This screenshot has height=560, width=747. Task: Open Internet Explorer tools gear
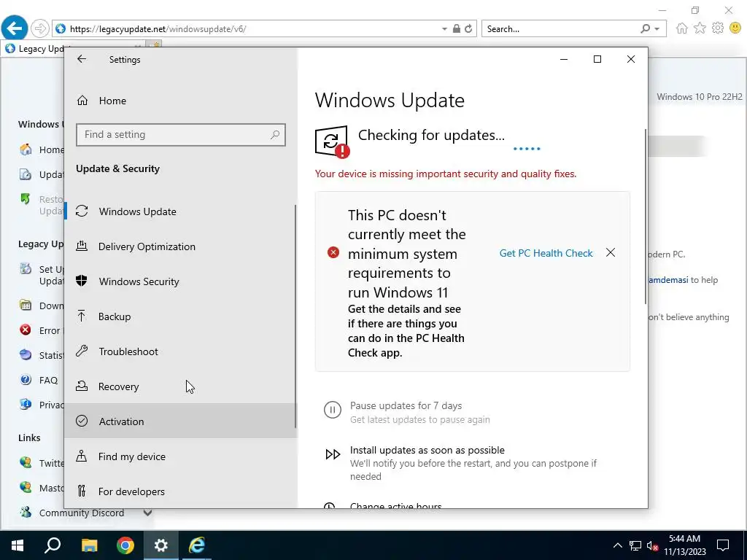(x=718, y=28)
